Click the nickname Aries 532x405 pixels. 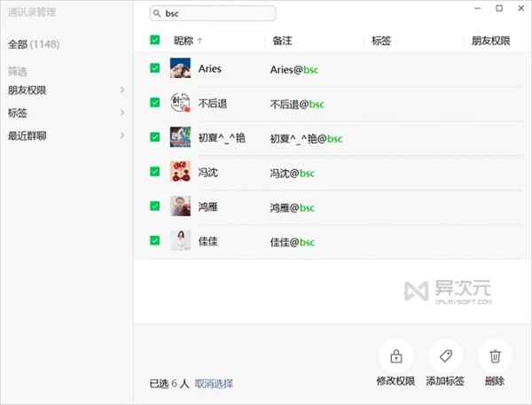click(209, 68)
